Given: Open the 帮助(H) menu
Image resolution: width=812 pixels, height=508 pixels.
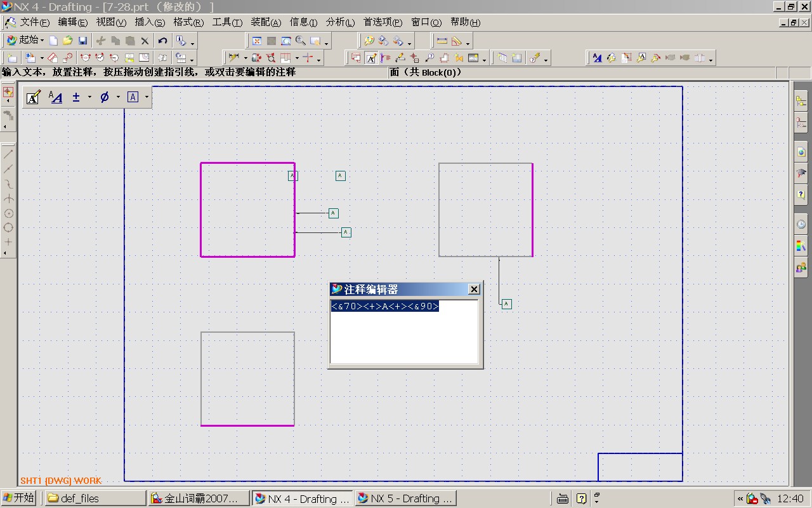Looking at the screenshot, I should click(465, 22).
